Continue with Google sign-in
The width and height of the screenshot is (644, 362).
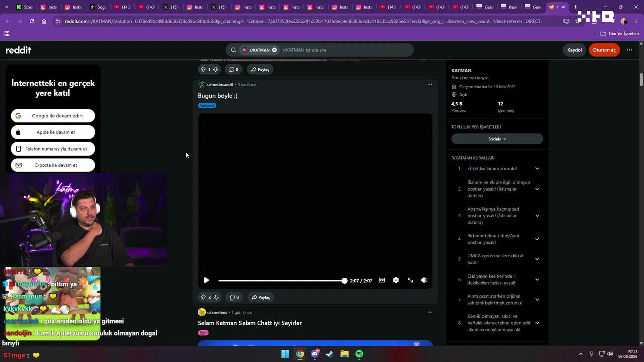(53, 116)
